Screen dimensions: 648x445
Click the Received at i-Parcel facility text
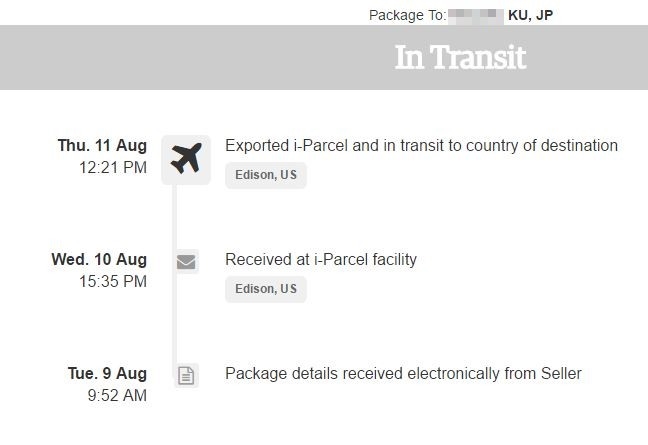[x=320, y=260]
